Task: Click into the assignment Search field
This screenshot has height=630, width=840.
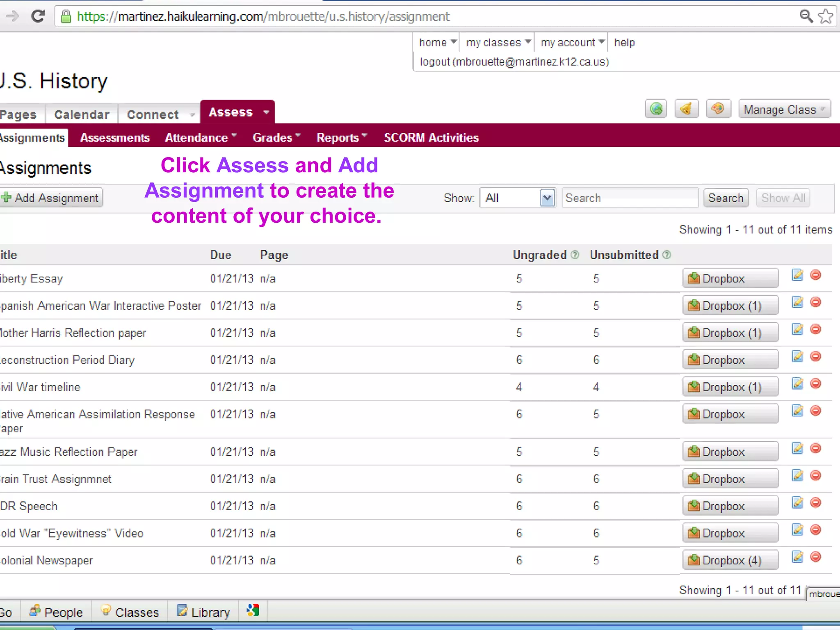Action: click(x=630, y=198)
